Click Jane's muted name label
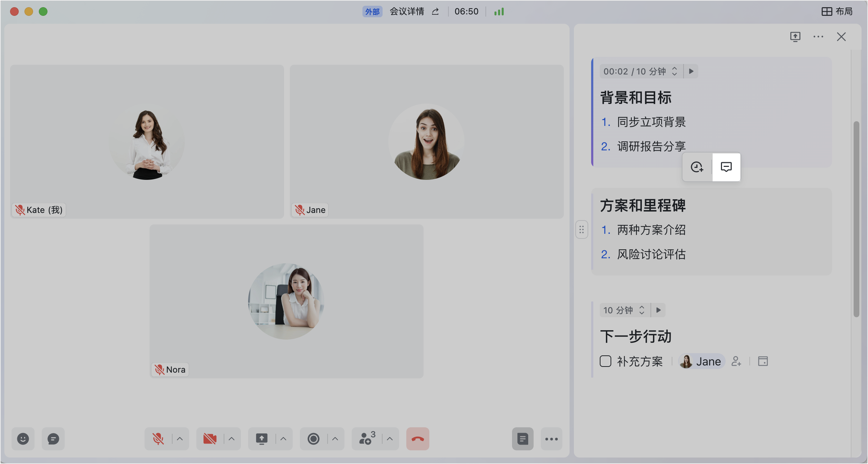The image size is (868, 464). click(x=310, y=210)
